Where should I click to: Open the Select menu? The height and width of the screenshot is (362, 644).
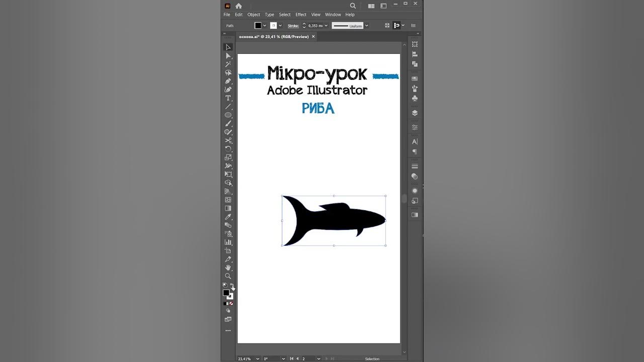click(x=285, y=15)
